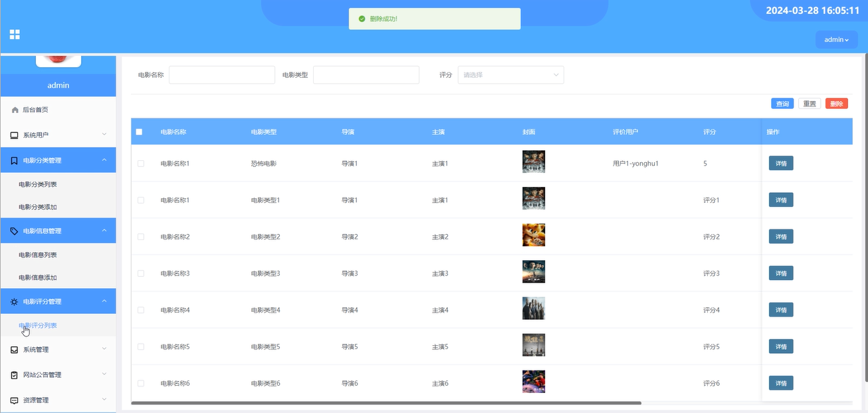
Task: Check the row for 电影名称4
Action: [141, 310]
